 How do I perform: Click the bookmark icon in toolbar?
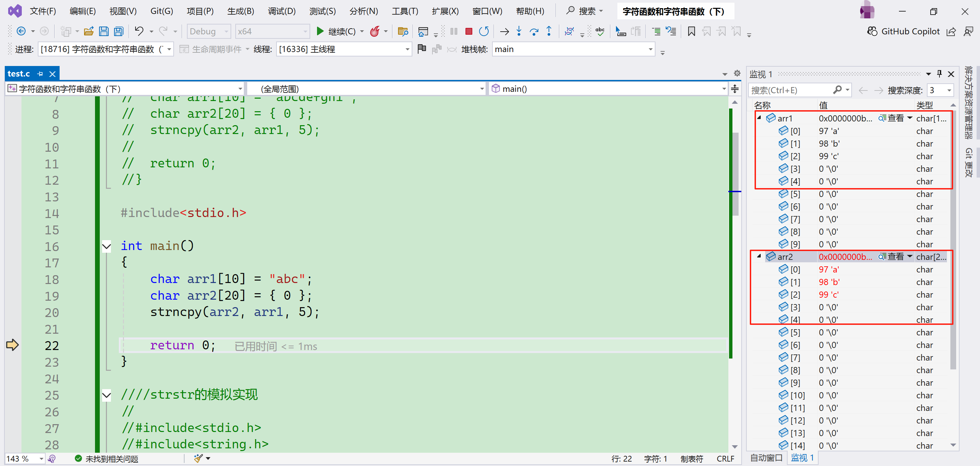(691, 32)
